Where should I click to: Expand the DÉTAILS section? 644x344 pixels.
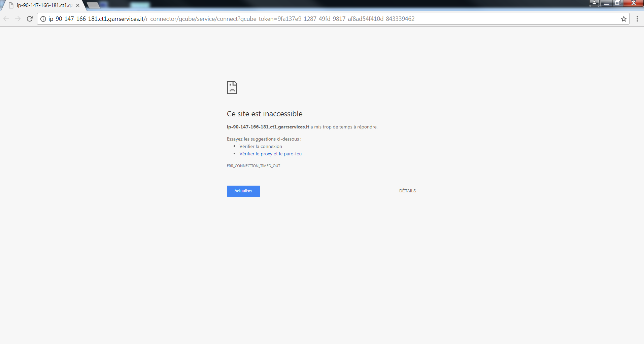[407, 191]
